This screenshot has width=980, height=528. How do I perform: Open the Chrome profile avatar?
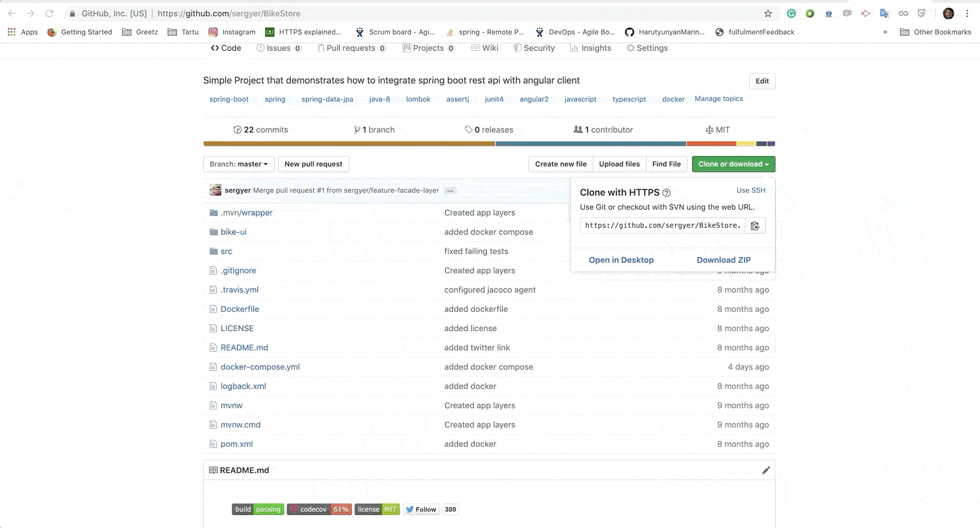948,13
